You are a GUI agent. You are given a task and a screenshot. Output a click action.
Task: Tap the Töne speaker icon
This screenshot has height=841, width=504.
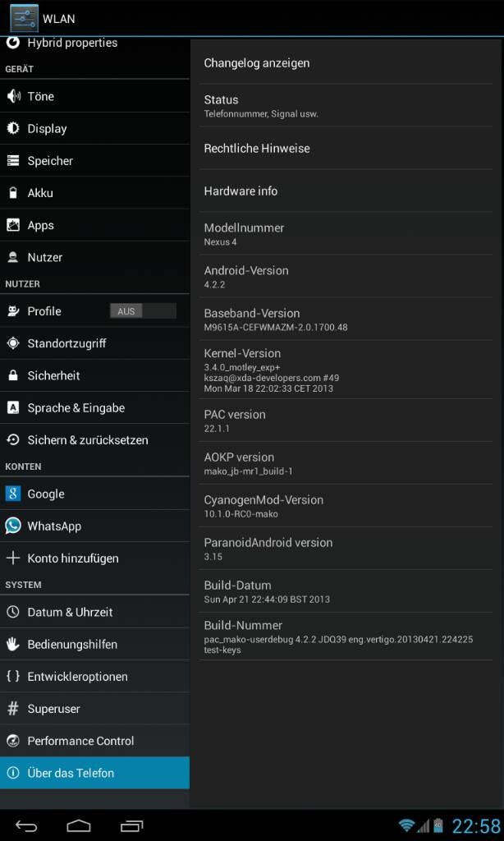(x=13, y=97)
